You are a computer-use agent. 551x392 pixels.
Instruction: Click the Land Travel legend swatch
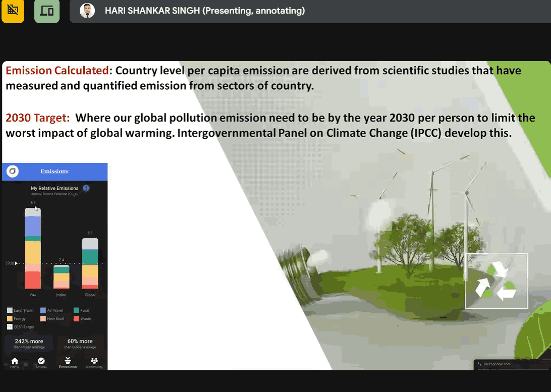pyautogui.click(x=10, y=310)
